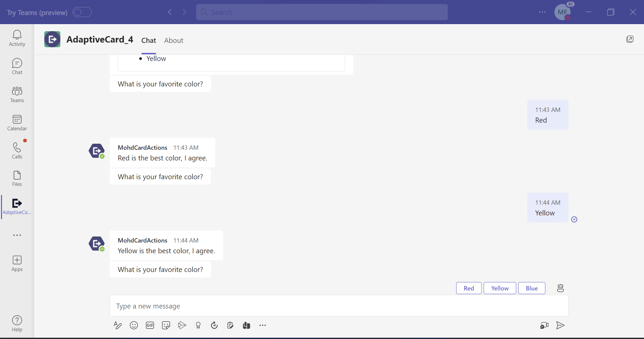
Task: Toggle the Try Teams preview switch
Action: (x=82, y=12)
